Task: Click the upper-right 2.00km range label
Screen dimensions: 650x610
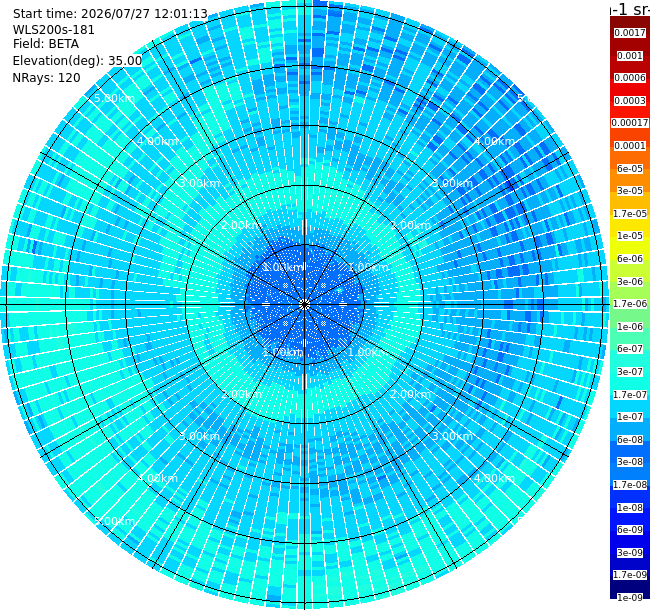Action: coord(410,225)
